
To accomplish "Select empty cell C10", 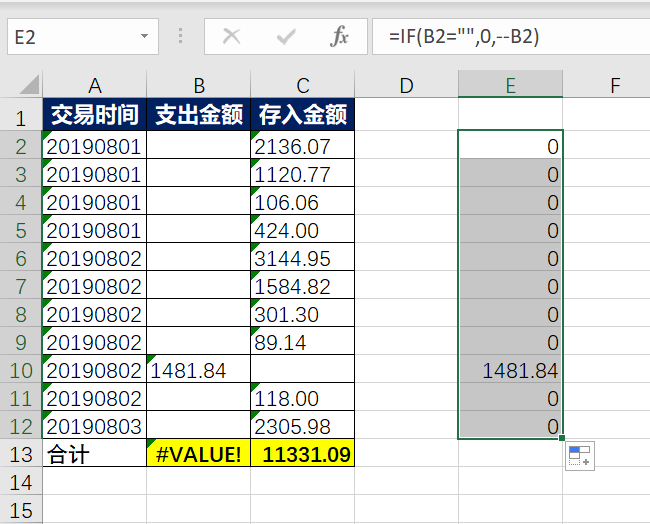I will (303, 369).
